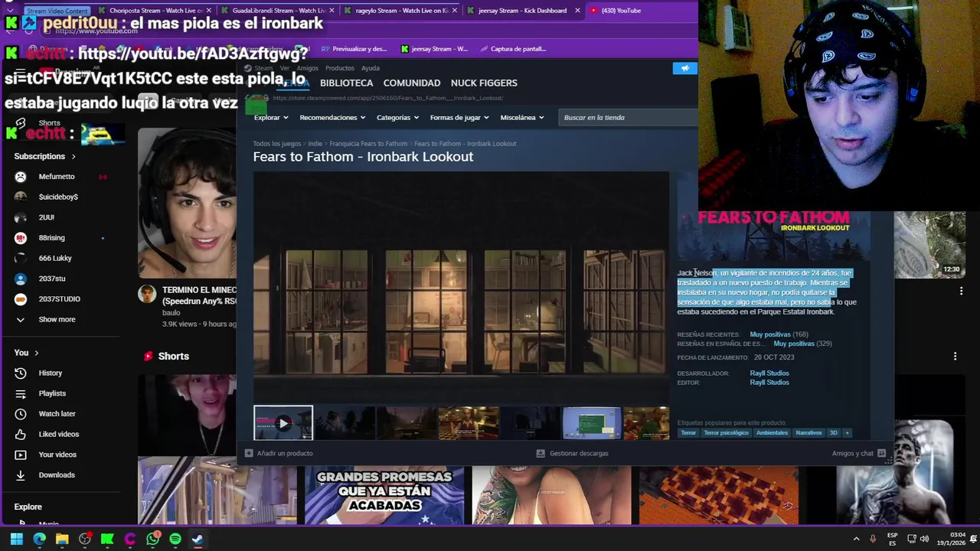Open the Explorar dropdown in Steam store
The image size is (980, 551).
271,117
